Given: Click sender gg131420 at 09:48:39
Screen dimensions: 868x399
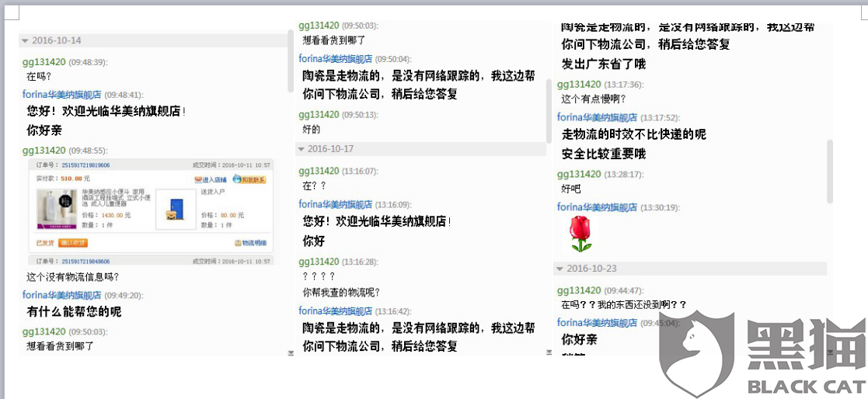Looking at the screenshot, I should point(44,62).
